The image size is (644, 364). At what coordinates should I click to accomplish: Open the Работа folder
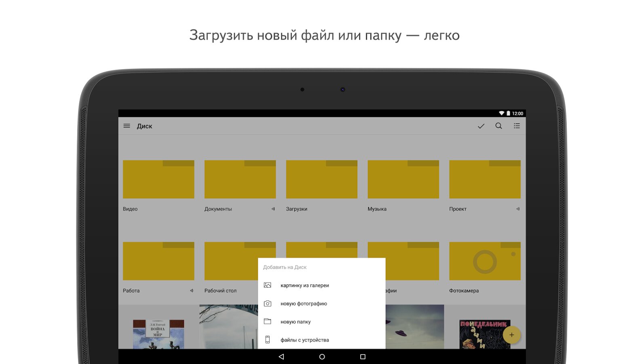(x=158, y=261)
